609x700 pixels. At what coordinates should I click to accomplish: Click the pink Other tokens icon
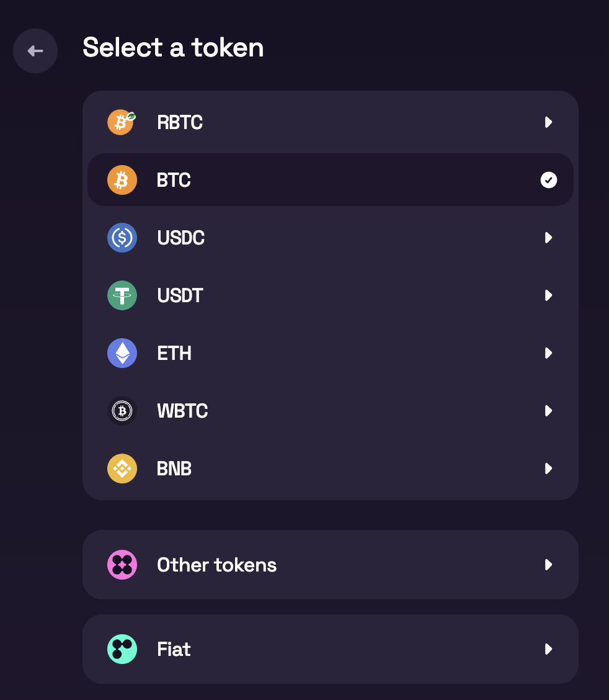[122, 565]
